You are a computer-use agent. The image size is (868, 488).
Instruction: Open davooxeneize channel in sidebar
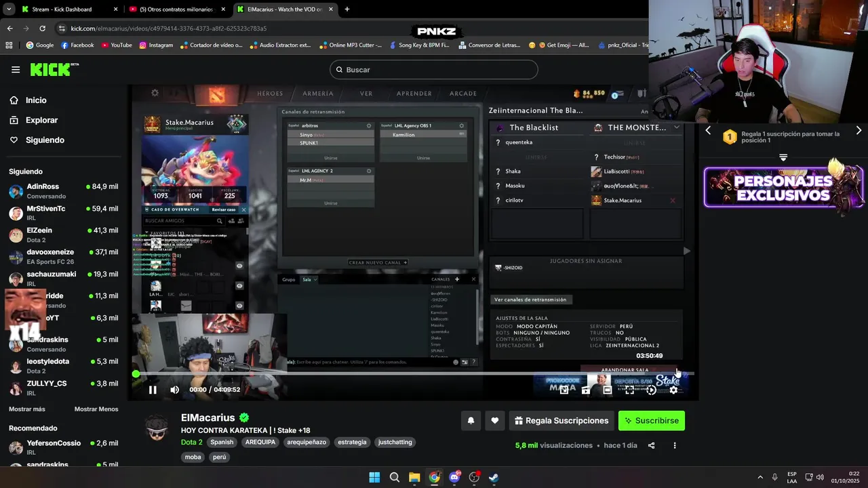[63, 256]
